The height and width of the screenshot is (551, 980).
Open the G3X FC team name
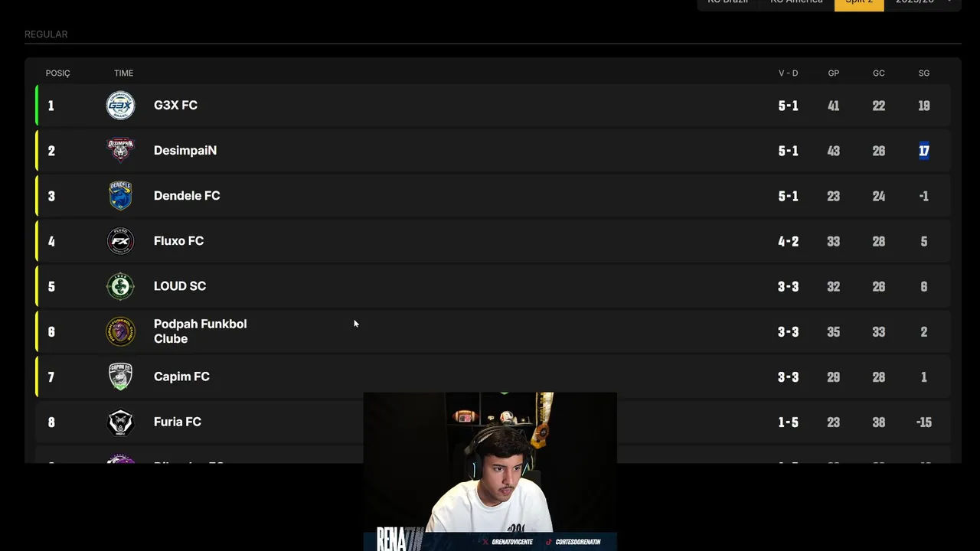[175, 106]
